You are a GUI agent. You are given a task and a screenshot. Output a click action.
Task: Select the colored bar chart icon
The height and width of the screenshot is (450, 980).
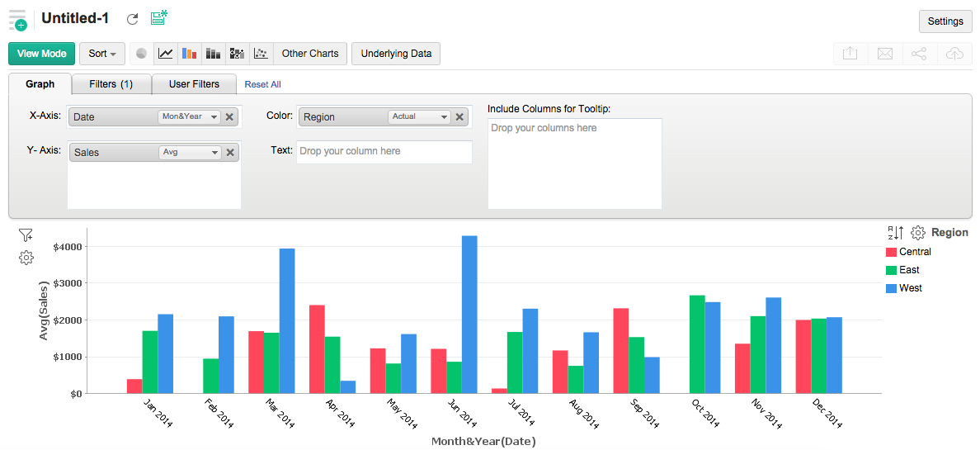click(x=190, y=54)
